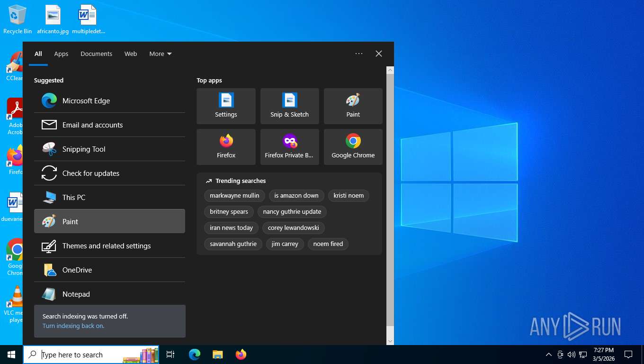Open Paint tile in Top apps
This screenshot has height=364, width=644.
coord(353,106)
